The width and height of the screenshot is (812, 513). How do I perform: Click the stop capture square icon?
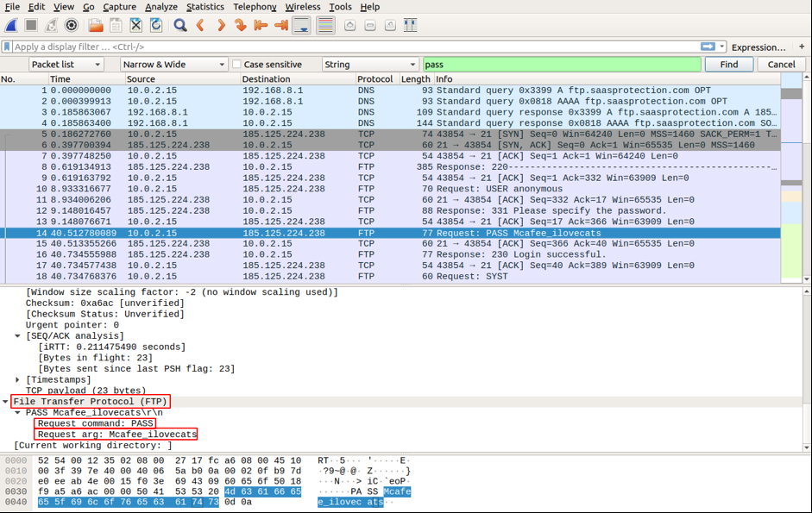coord(31,26)
